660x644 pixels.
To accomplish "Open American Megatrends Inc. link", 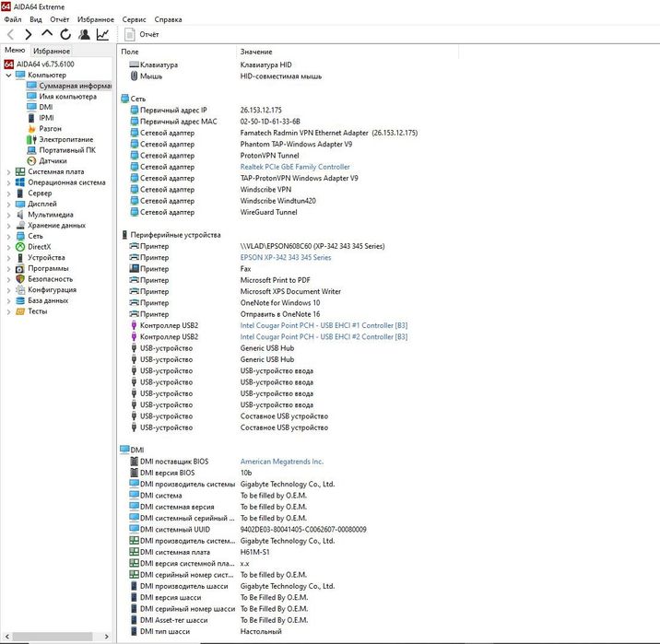I will [281, 462].
